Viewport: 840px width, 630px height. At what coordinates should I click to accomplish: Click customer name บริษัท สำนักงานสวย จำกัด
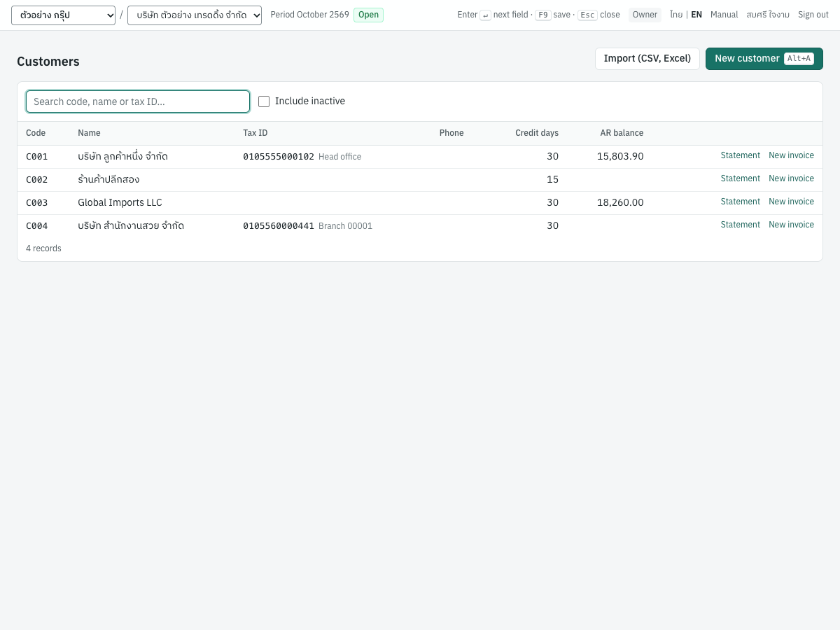coord(131,226)
